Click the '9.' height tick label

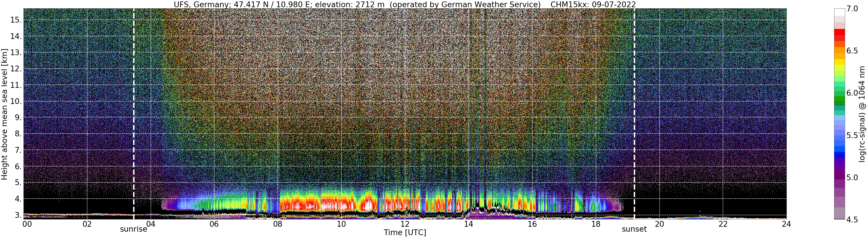click(18, 118)
